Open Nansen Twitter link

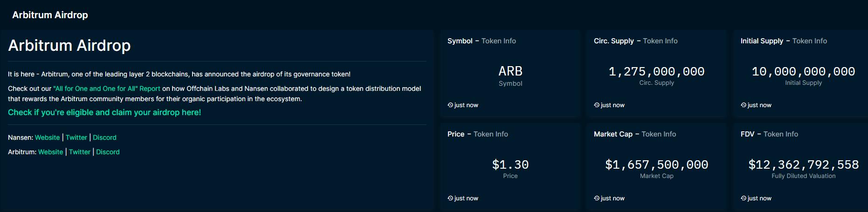(x=76, y=137)
